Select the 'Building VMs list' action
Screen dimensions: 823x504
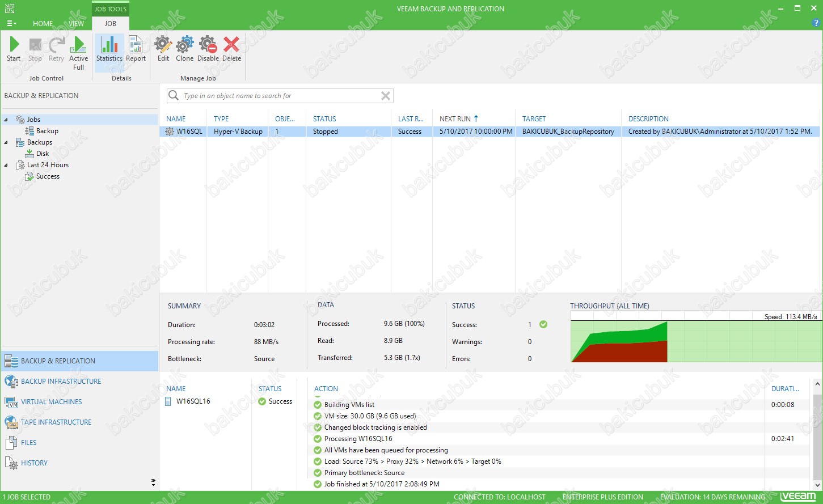tap(349, 405)
